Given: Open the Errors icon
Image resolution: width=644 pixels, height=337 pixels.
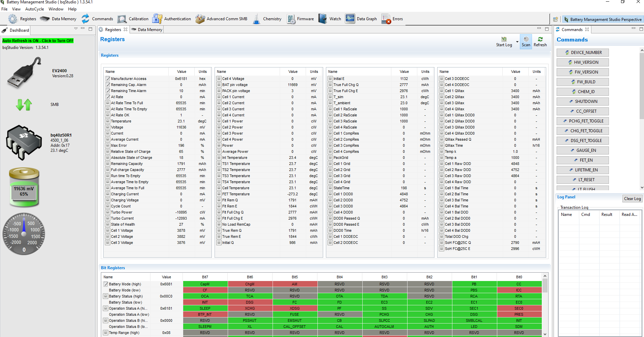Looking at the screenshot, I should (x=386, y=19).
